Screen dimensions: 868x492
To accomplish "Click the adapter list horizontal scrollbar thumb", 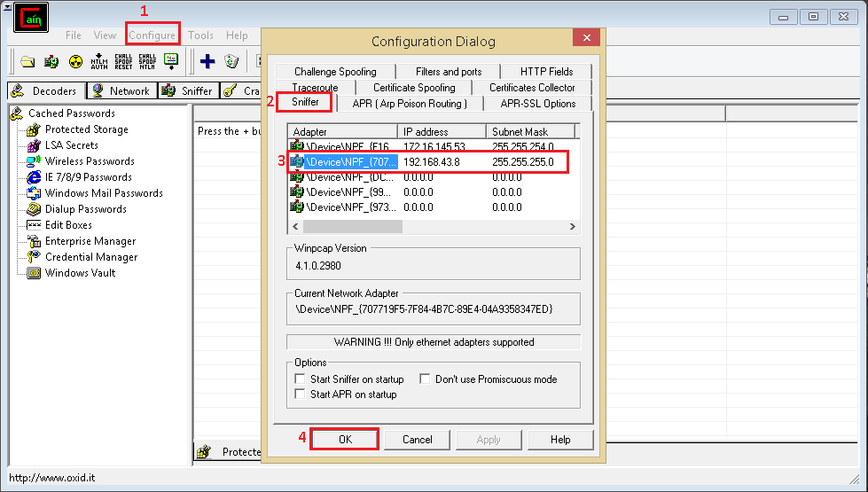I will pos(353,226).
